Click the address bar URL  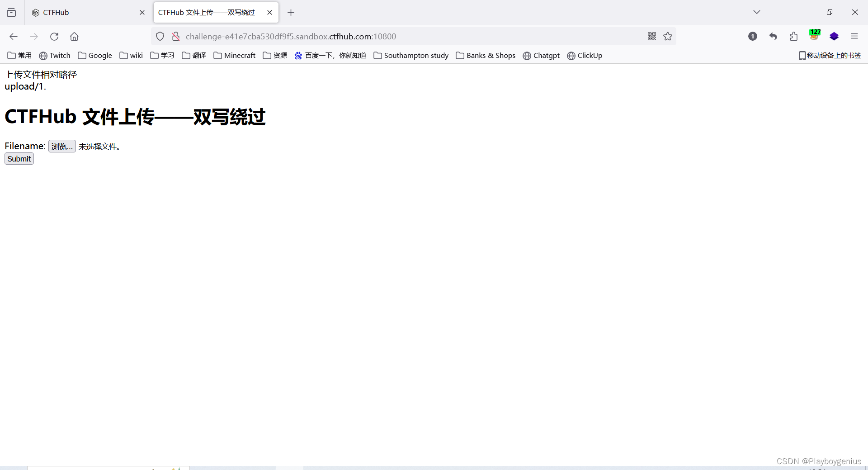pos(291,37)
